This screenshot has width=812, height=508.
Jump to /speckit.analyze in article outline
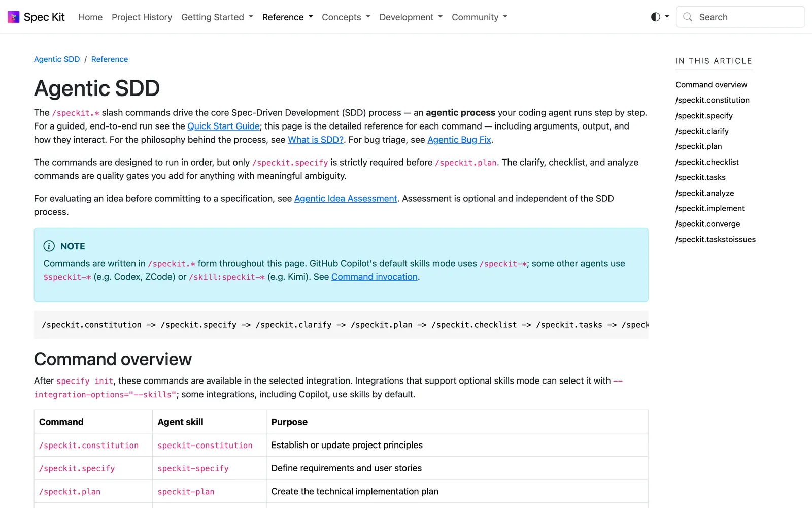pyautogui.click(x=705, y=193)
